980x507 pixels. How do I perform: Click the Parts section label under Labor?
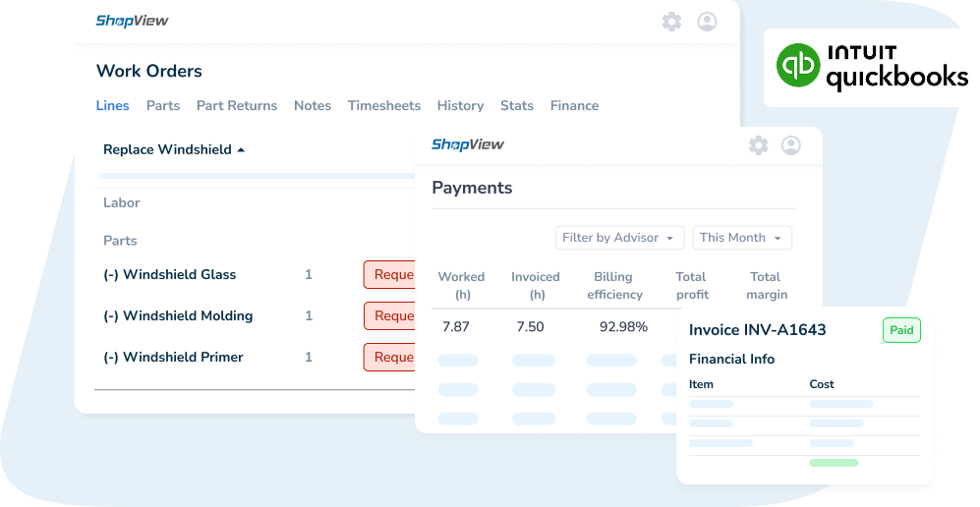(x=120, y=241)
